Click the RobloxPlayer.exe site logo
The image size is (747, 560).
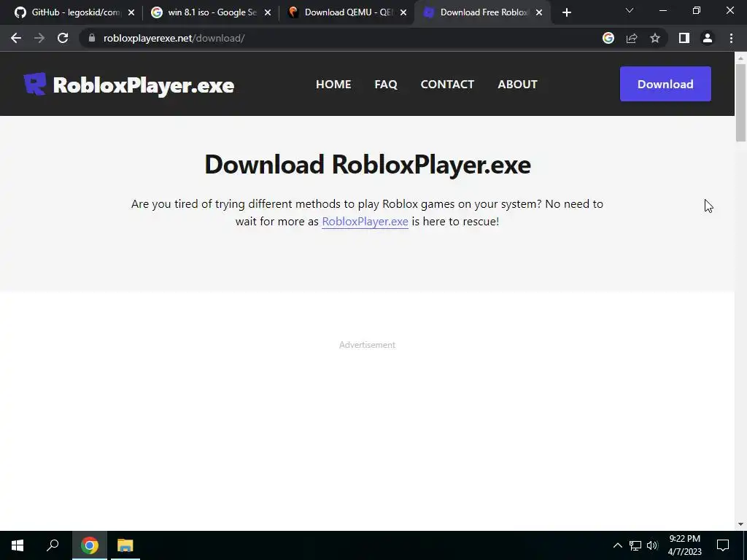click(x=128, y=85)
